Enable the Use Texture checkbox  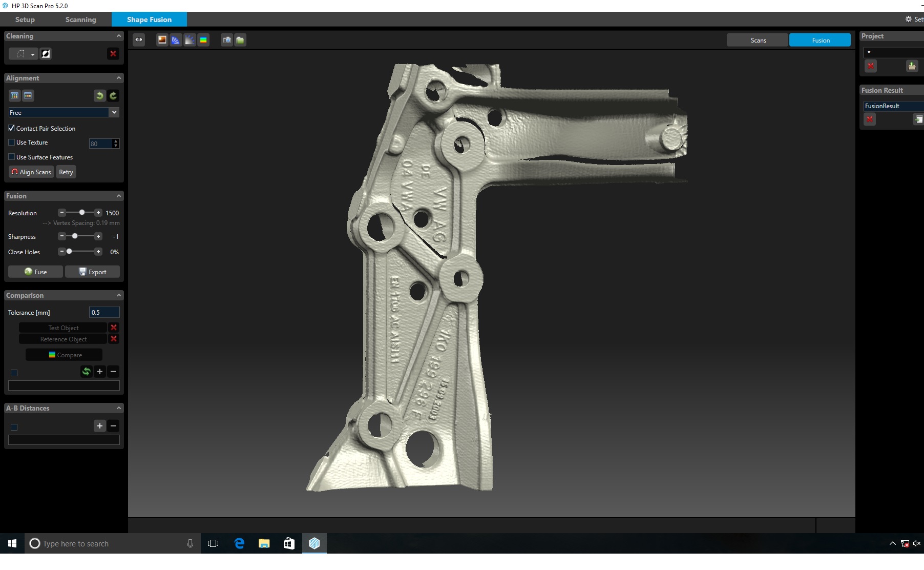click(11, 142)
